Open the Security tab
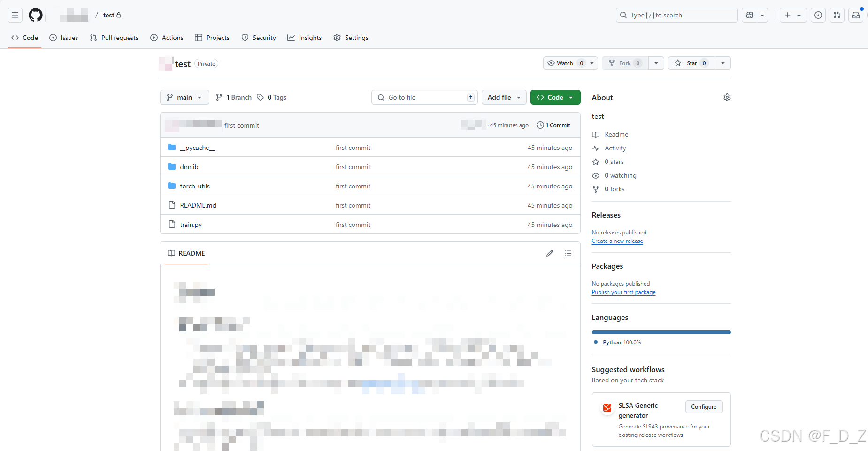 tap(259, 38)
